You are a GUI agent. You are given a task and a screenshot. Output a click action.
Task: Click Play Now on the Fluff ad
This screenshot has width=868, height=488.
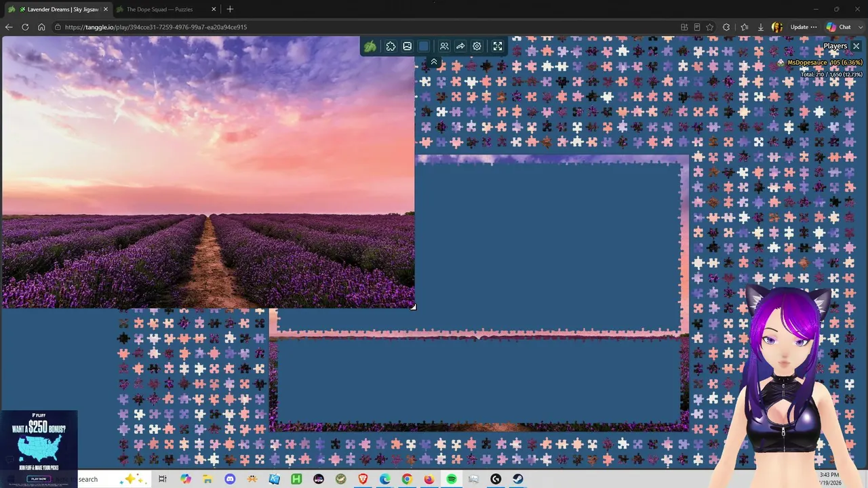39,479
